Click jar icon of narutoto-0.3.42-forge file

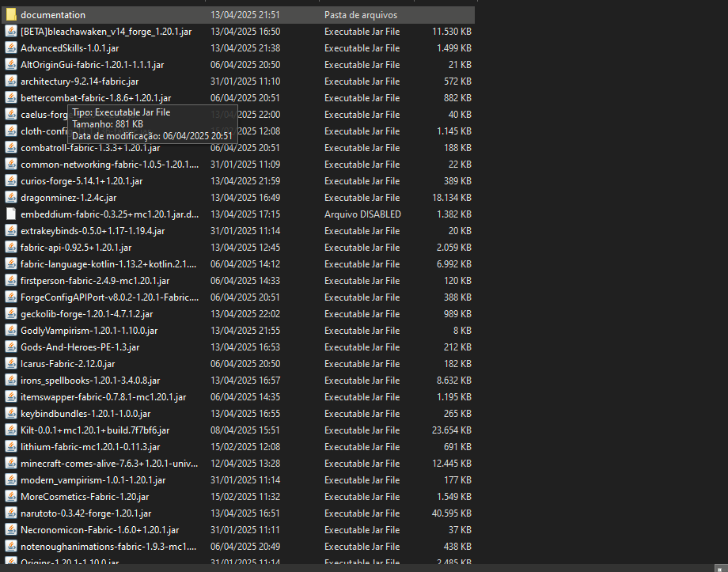coord(11,513)
